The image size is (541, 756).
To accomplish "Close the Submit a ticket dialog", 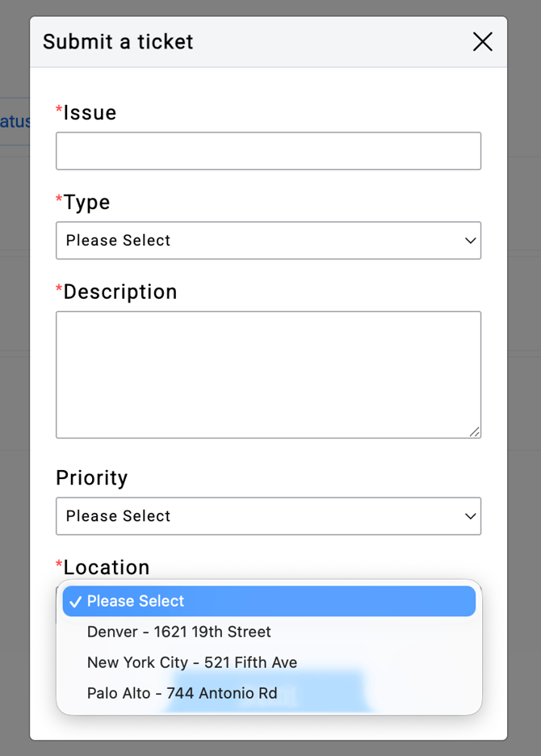I will 482,42.
